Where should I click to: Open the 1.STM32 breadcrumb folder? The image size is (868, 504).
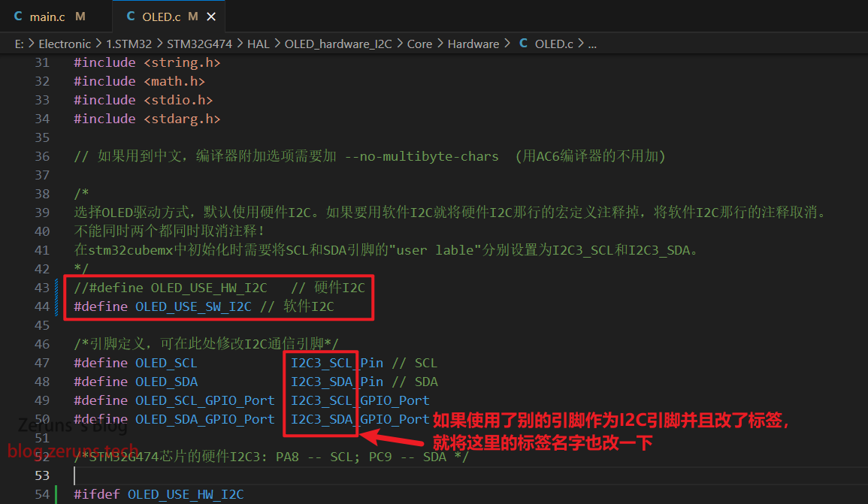tap(130, 44)
